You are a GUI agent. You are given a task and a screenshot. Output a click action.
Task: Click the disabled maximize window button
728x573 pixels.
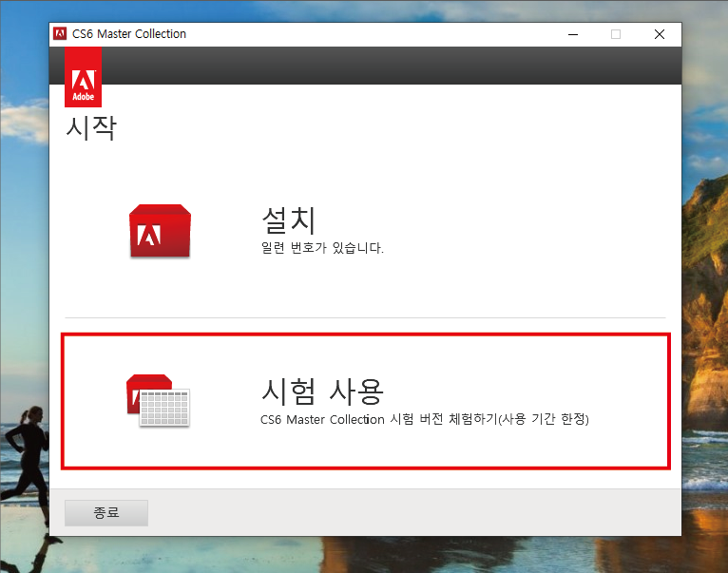click(616, 34)
